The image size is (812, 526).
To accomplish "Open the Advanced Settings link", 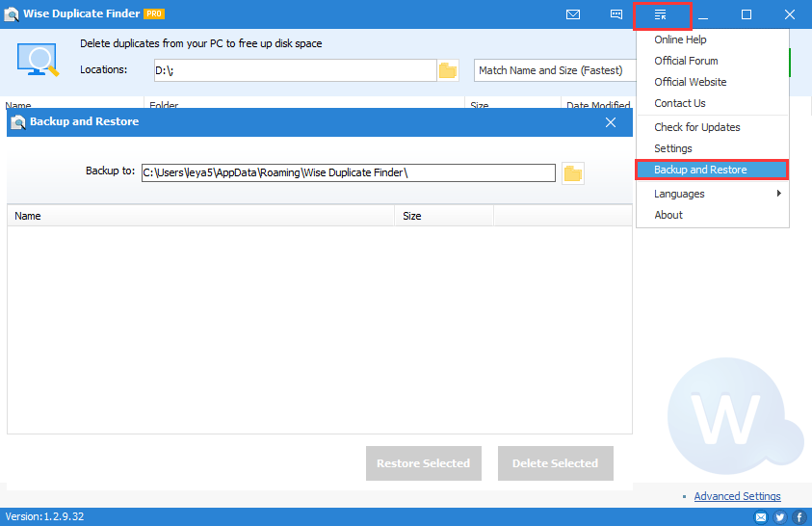I will pyautogui.click(x=738, y=496).
